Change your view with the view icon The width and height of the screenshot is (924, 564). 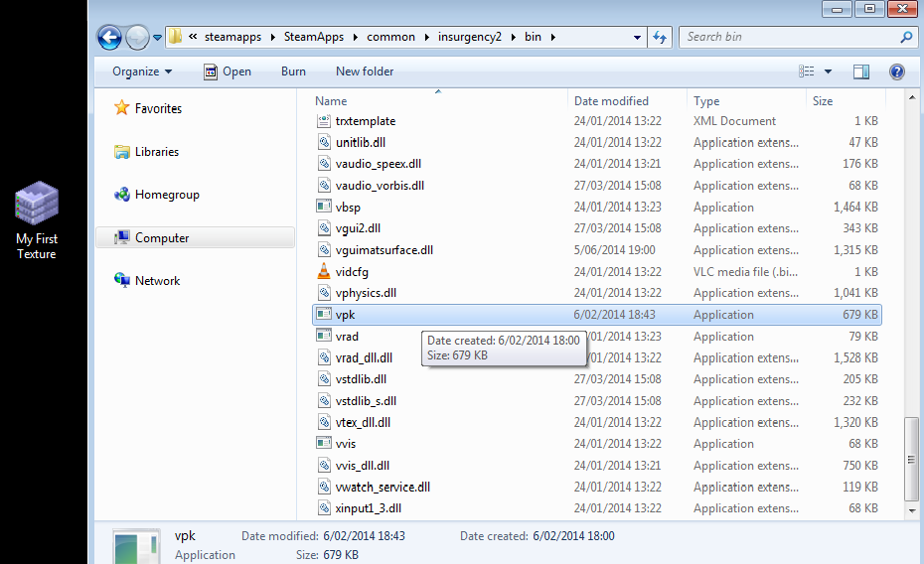806,71
